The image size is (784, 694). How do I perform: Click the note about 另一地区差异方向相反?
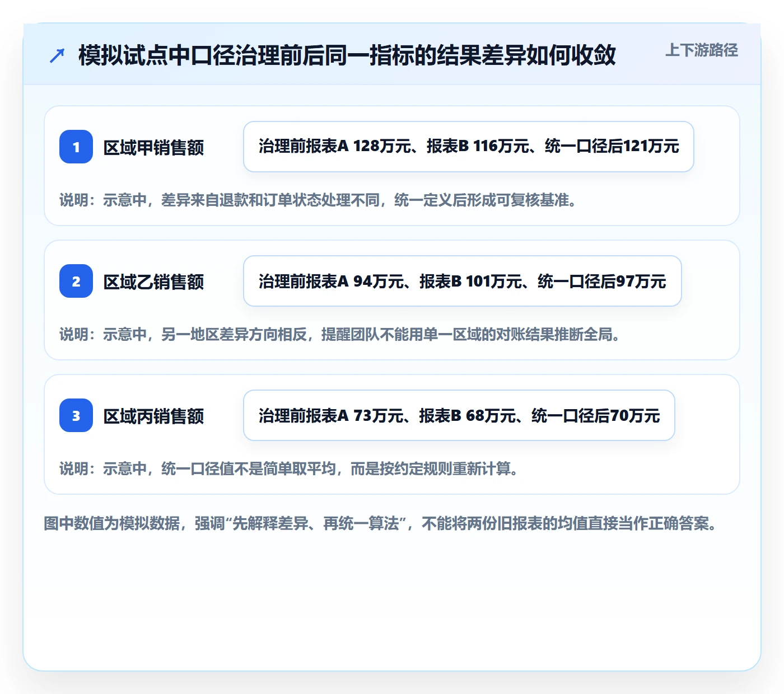pos(340,334)
